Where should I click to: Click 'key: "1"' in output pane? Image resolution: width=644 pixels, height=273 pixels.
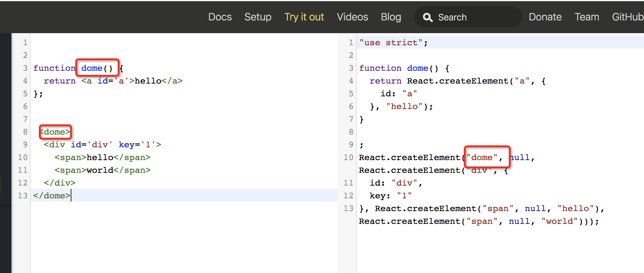pos(391,196)
